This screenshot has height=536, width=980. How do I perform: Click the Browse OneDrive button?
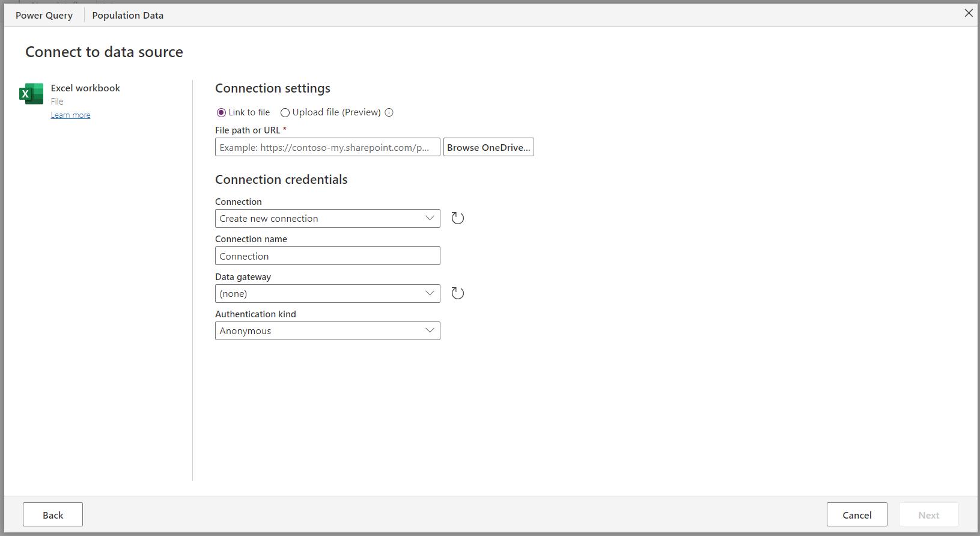[488, 147]
